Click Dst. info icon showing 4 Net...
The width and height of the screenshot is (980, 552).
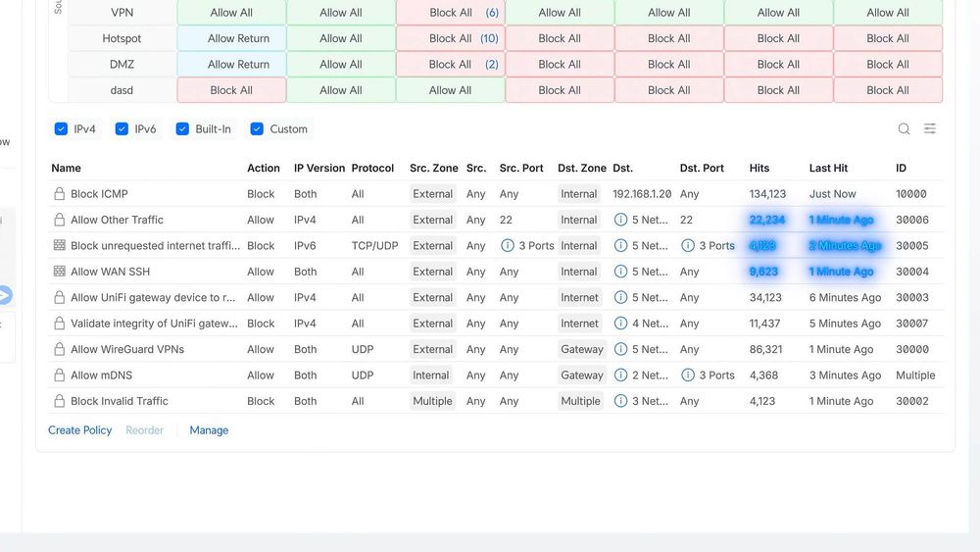coord(620,324)
